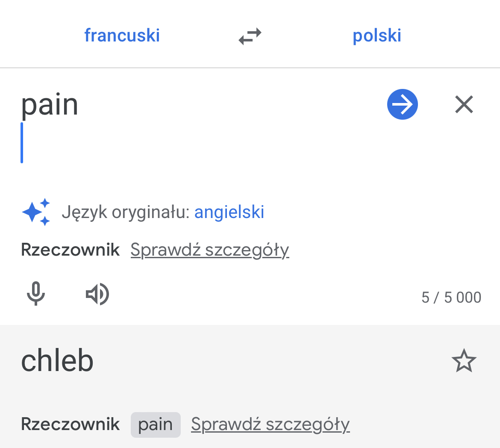Switch source language to angielski
This screenshot has width=500, height=448.
229,212
